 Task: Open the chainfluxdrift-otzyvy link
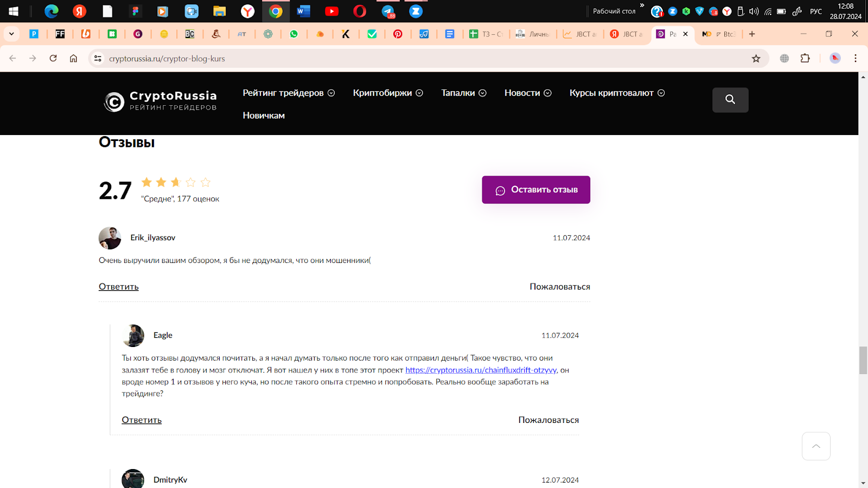coord(481,370)
